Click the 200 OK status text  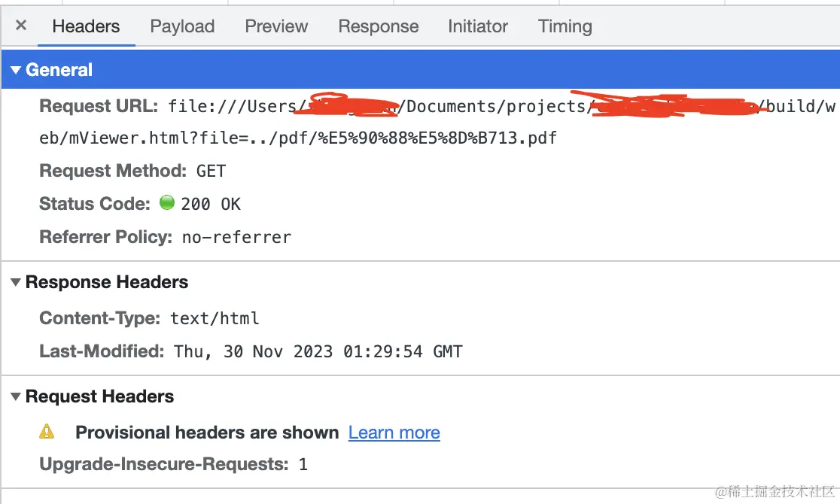(x=211, y=204)
